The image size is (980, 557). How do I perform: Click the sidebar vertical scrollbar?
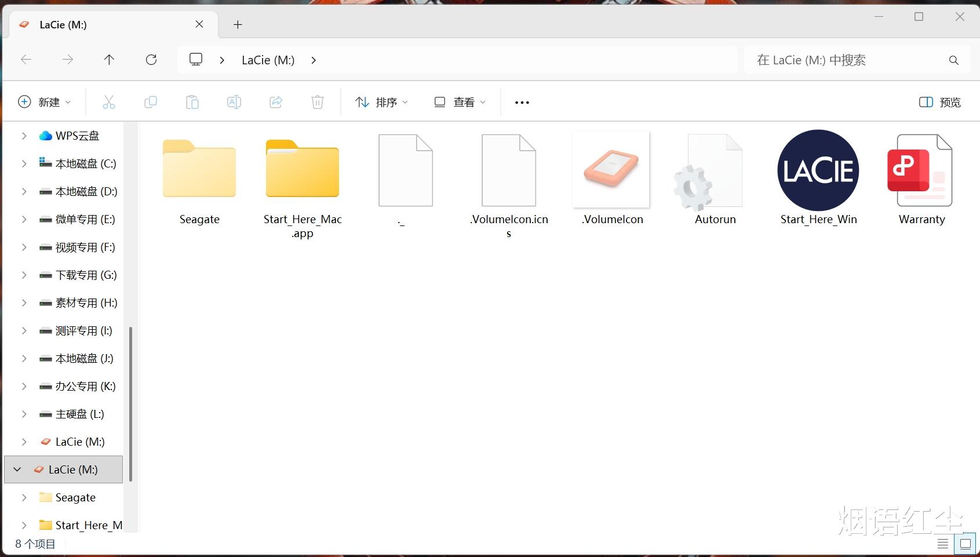(x=130, y=404)
